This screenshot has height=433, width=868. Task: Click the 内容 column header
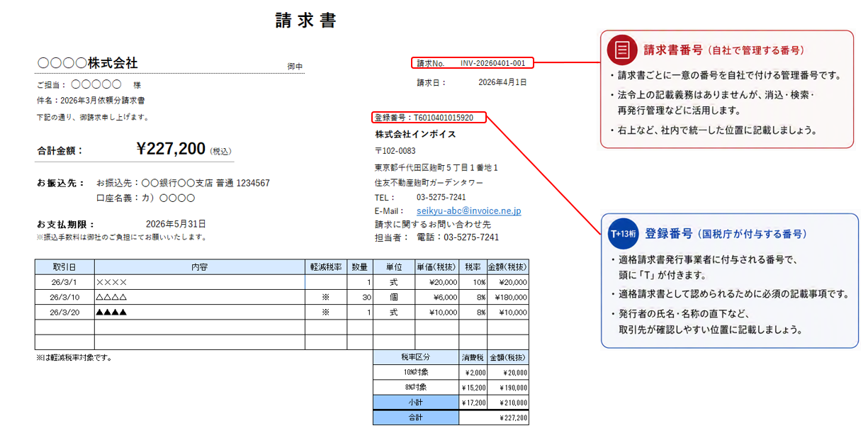click(199, 267)
